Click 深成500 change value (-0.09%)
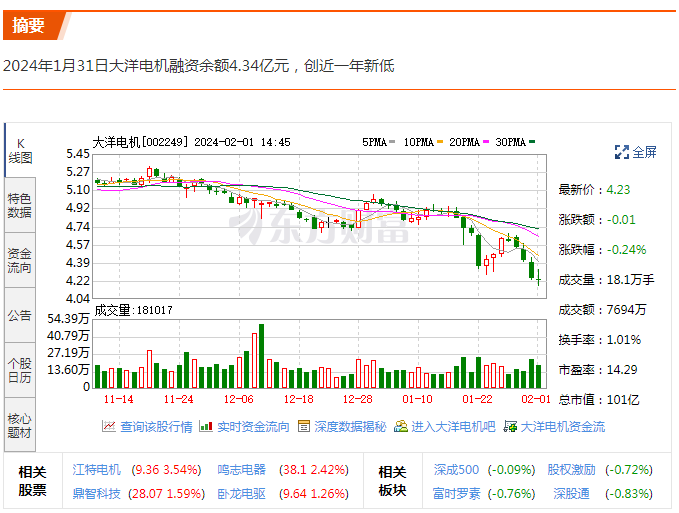 tap(511, 470)
